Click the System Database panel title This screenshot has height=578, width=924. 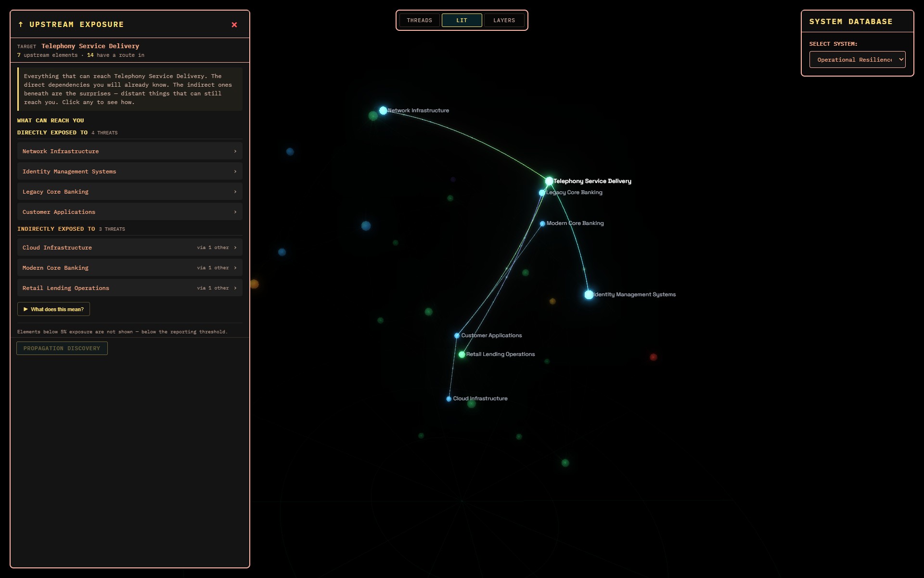point(850,22)
